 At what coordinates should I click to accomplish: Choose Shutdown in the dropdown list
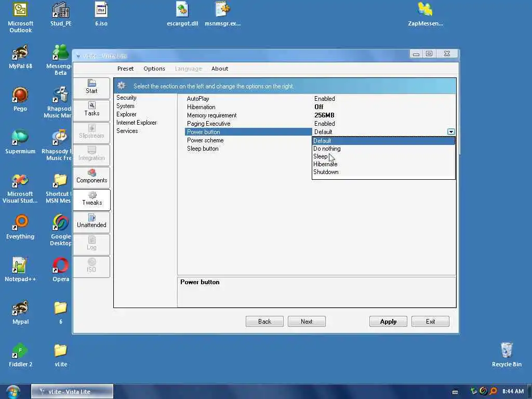pos(383,172)
